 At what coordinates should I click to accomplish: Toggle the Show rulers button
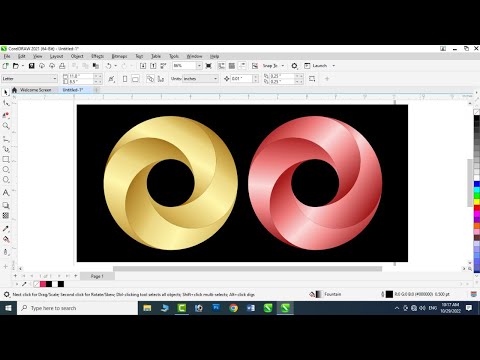221,66
